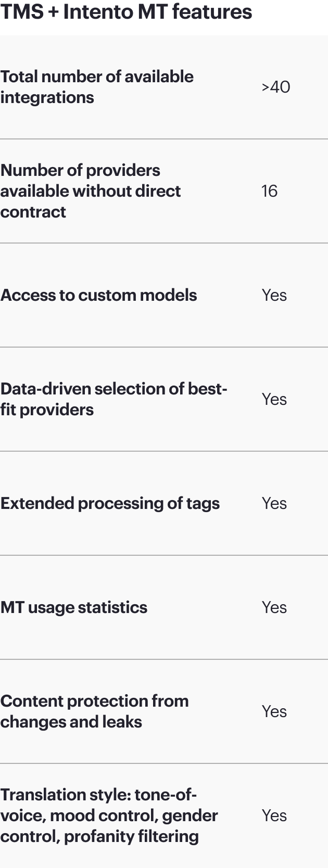Screen dimensions: 328x868
Task: Select the 'Extended processing of tags' label
Action: 110,503
